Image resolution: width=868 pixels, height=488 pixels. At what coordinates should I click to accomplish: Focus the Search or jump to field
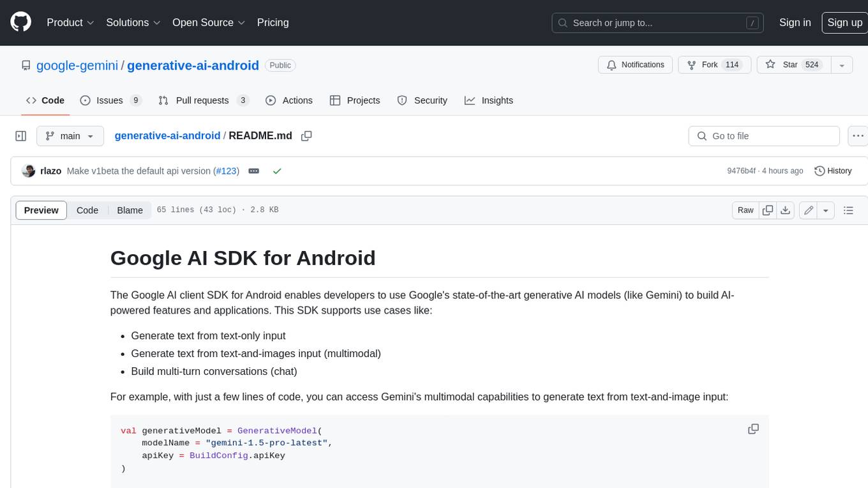(657, 22)
